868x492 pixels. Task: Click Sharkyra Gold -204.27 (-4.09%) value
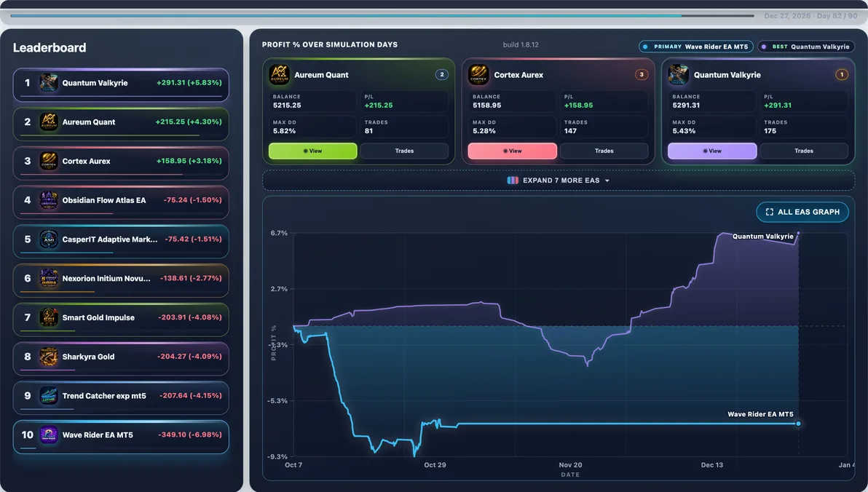[189, 357]
